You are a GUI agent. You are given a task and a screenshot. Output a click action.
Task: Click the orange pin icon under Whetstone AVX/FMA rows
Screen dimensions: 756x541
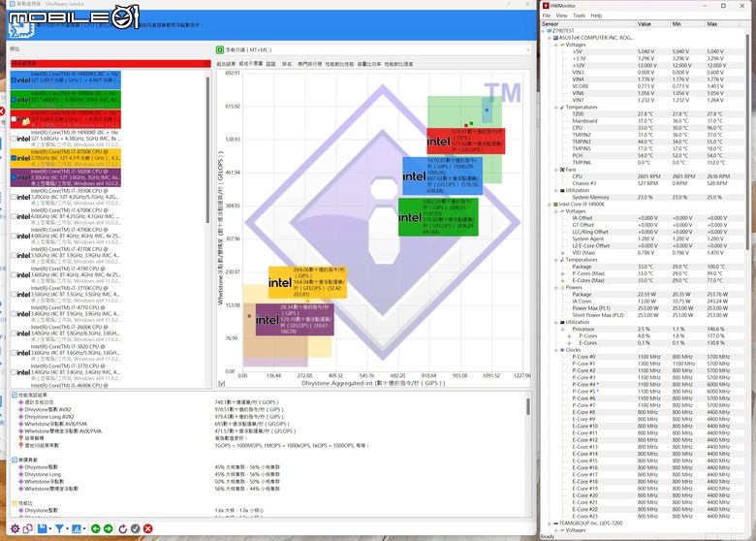[x=20, y=438]
